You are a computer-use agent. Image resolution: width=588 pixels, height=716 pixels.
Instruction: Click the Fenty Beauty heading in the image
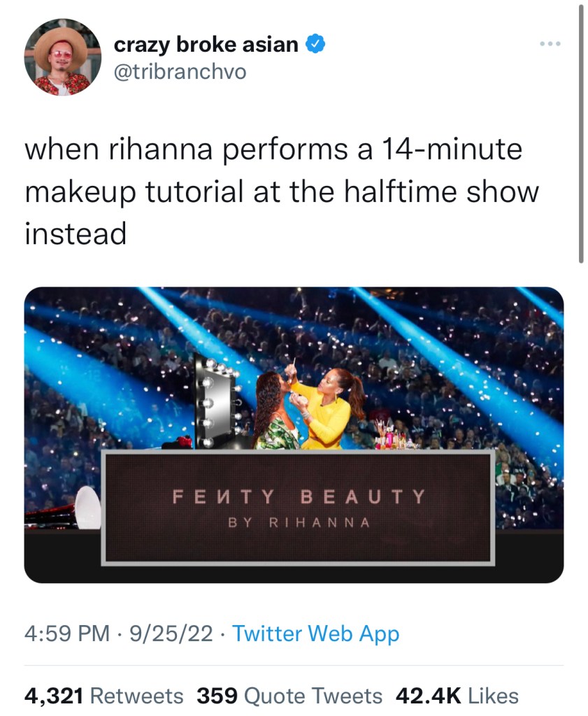click(x=299, y=497)
